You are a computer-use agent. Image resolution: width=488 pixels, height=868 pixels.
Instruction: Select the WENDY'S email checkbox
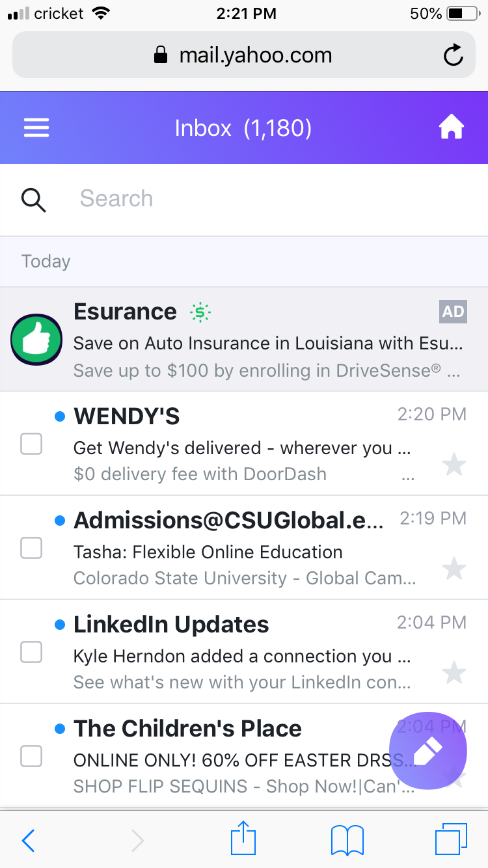pyautogui.click(x=31, y=444)
